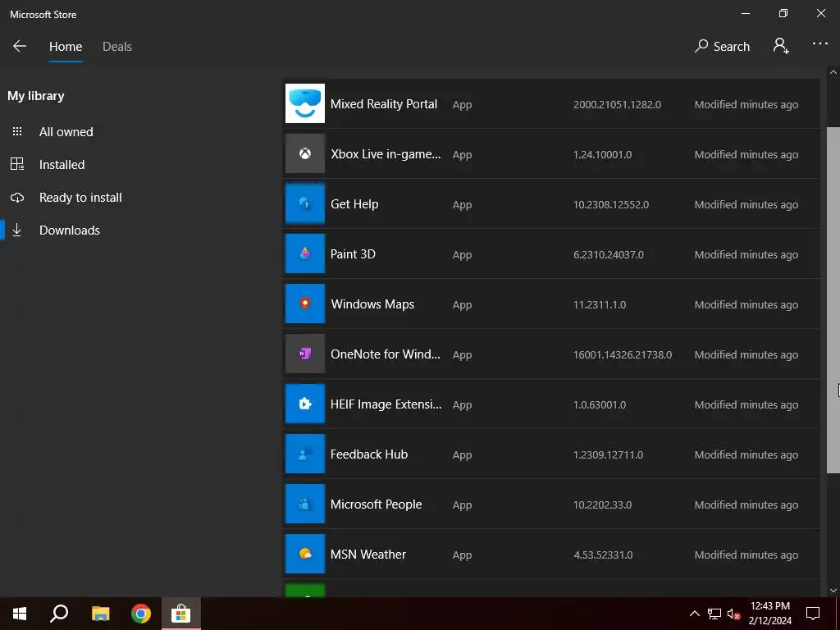Click Microsoft Store taskbar icon
This screenshot has height=630, width=840.
pos(181,614)
